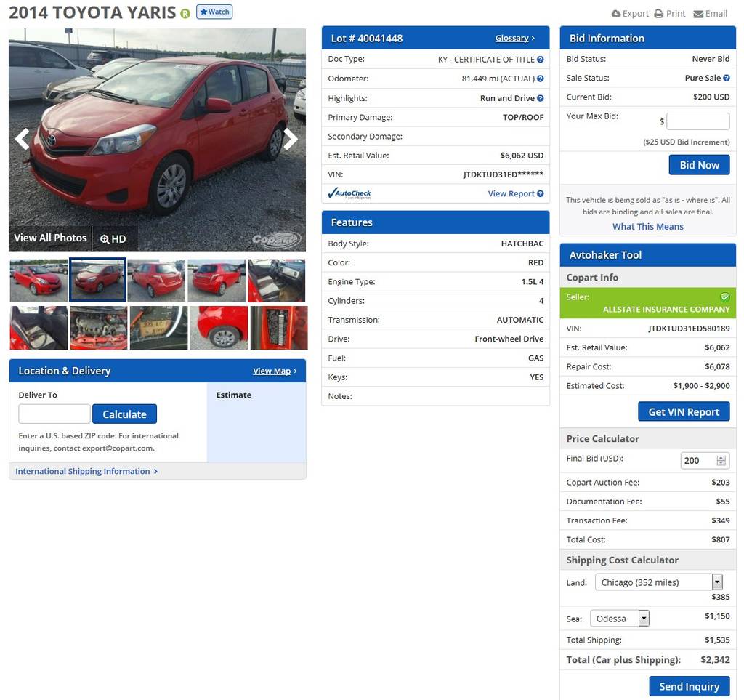Select thumbnail showing rear seats
Screen dimensions: 744x700
click(x=39, y=328)
